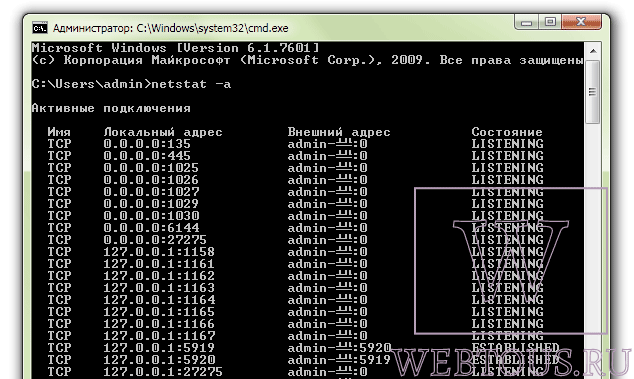Click foreign address ending in :5920
Screen dimensions: 634x379
[x=339, y=347]
